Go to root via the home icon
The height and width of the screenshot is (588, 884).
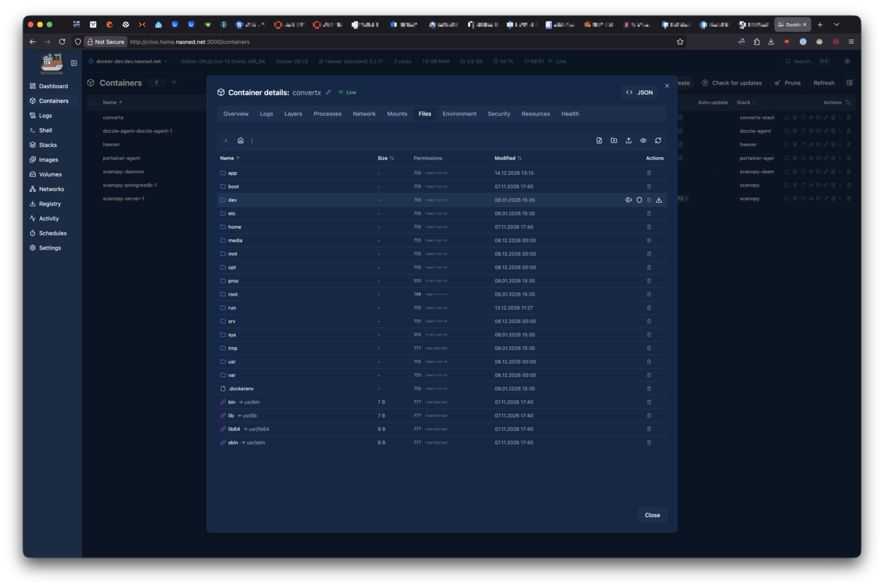[241, 140]
